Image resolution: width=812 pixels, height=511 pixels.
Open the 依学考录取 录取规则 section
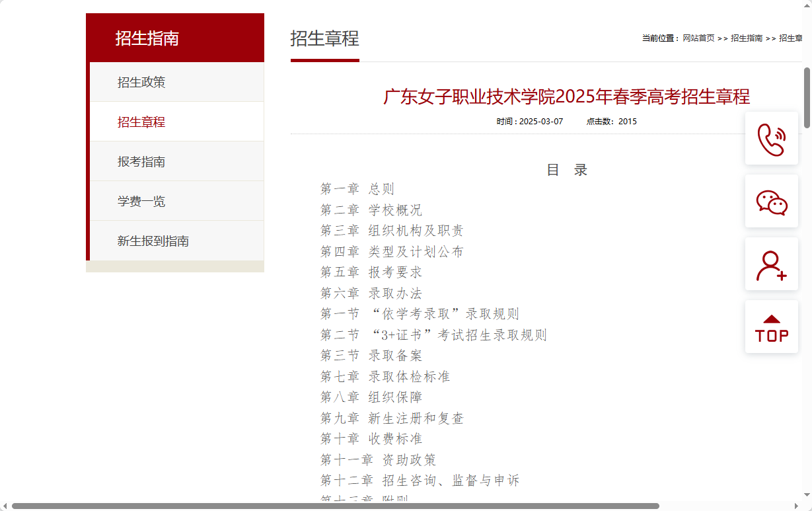pyautogui.click(x=419, y=313)
